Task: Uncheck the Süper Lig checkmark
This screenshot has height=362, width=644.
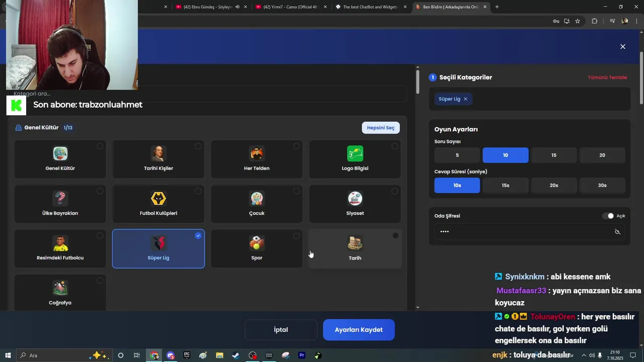Action: click(198, 236)
